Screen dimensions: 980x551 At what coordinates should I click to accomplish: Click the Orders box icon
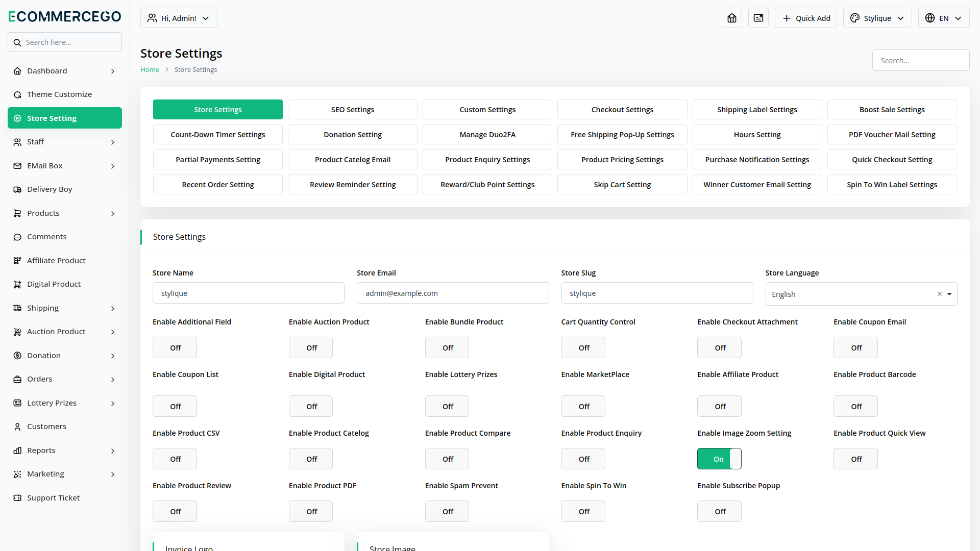(17, 379)
